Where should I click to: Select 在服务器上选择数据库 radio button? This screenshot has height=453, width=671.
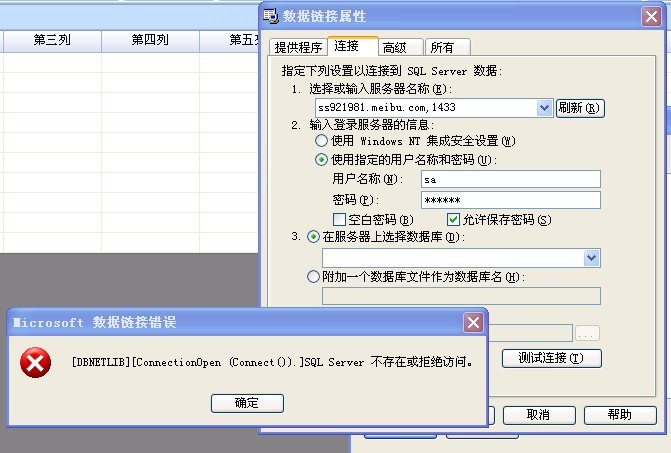point(313,237)
